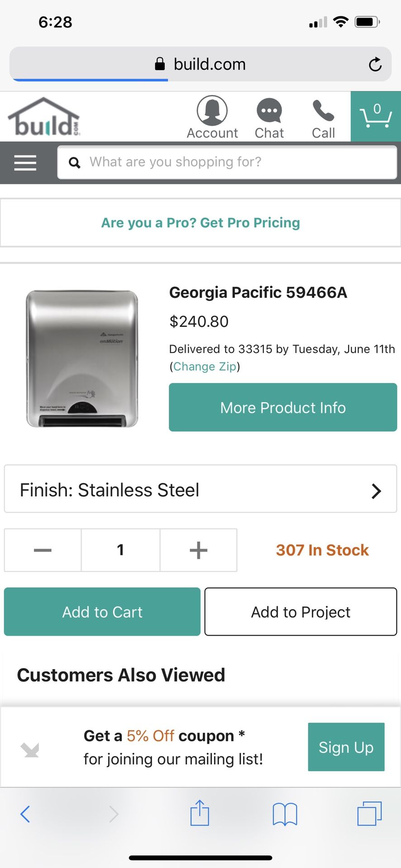
Task: Tap the Safari share icon
Action: [200, 813]
